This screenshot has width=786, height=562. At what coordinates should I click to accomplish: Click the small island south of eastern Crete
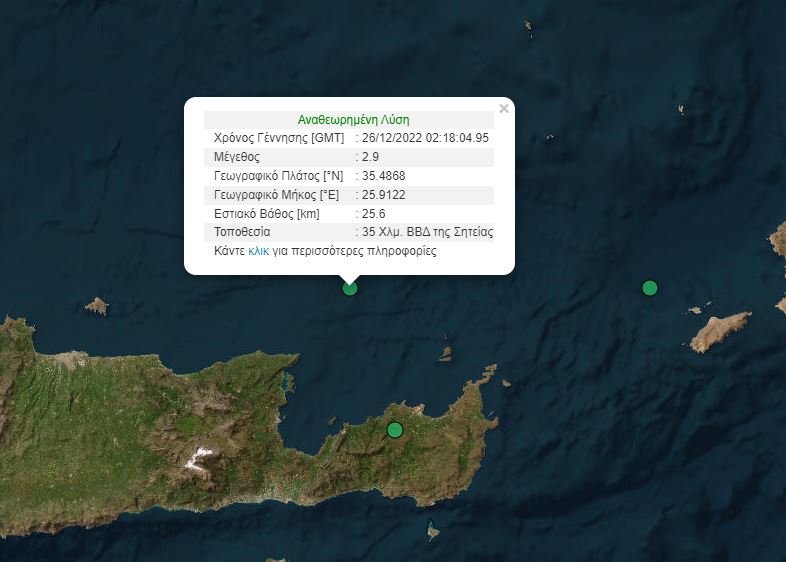click(433, 532)
